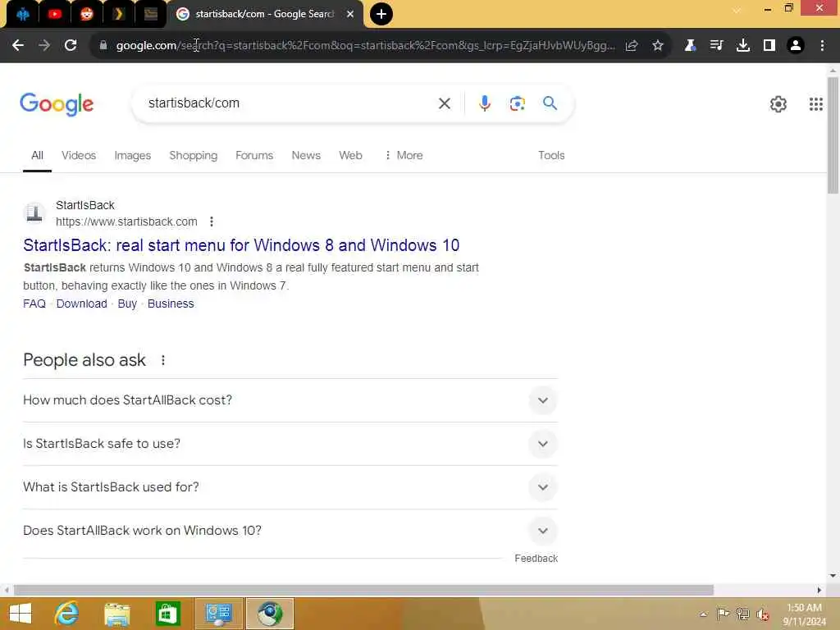This screenshot has height=630, width=840.
Task: Click the muted volume tray icon
Action: click(x=763, y=614)
